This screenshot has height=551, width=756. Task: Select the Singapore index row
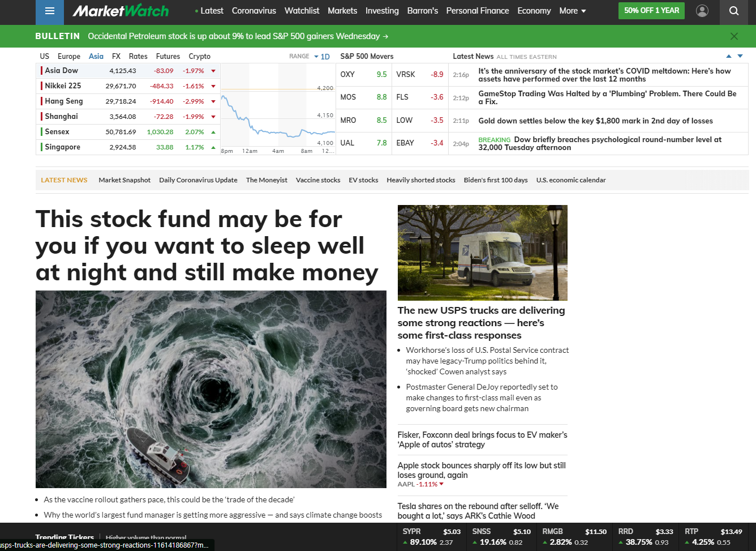pos(128,147)
